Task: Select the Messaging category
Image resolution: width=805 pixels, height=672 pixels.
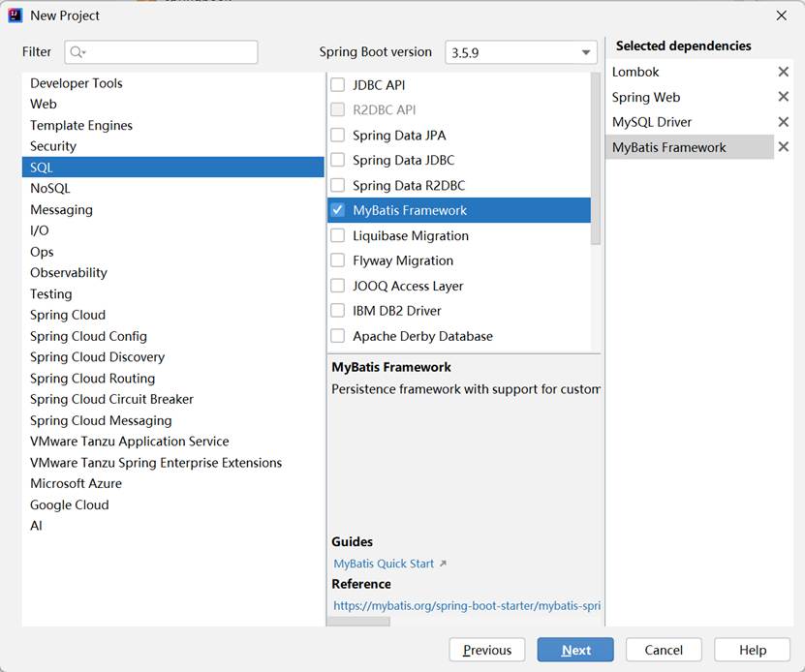Action: [173, 209]
